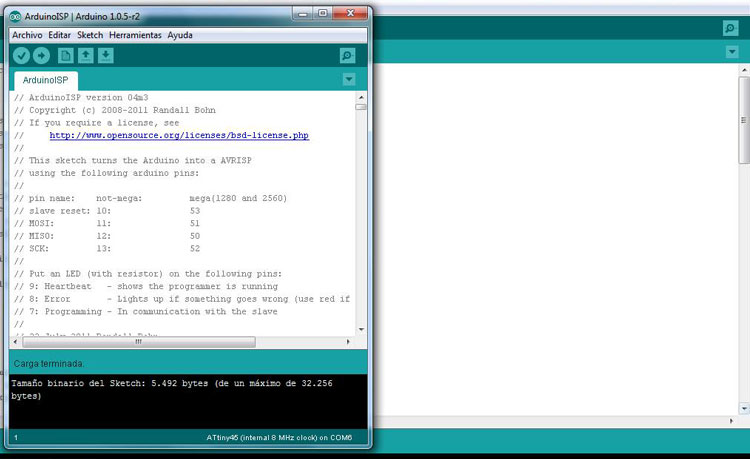Click the Arduino logo in title bar

click(15, 17)
